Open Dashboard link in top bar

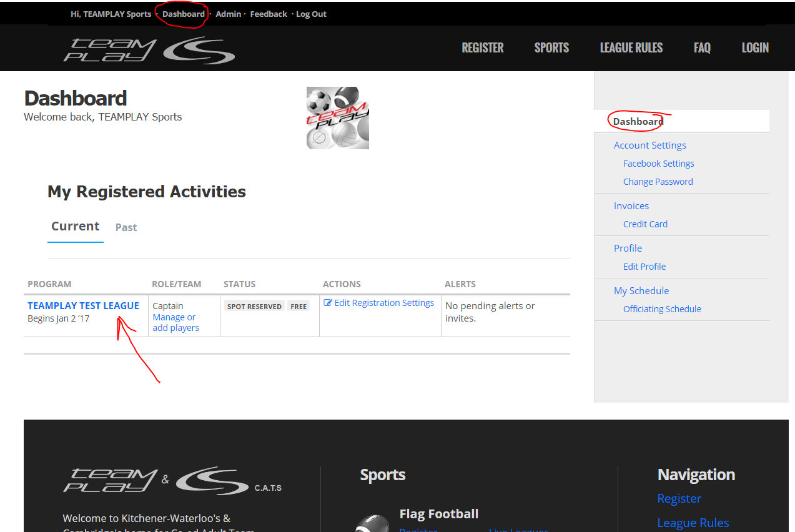184,14
